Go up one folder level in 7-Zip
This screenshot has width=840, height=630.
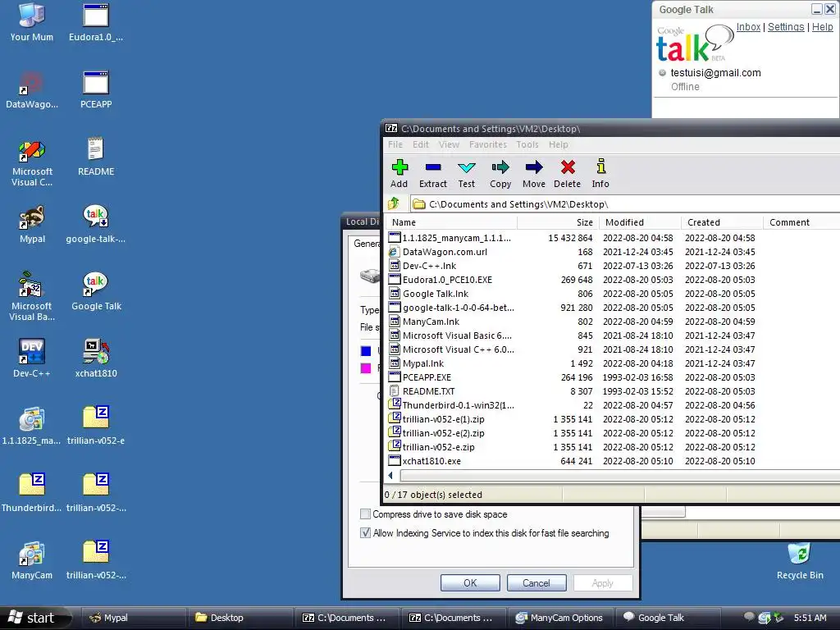tap(394, 203)
